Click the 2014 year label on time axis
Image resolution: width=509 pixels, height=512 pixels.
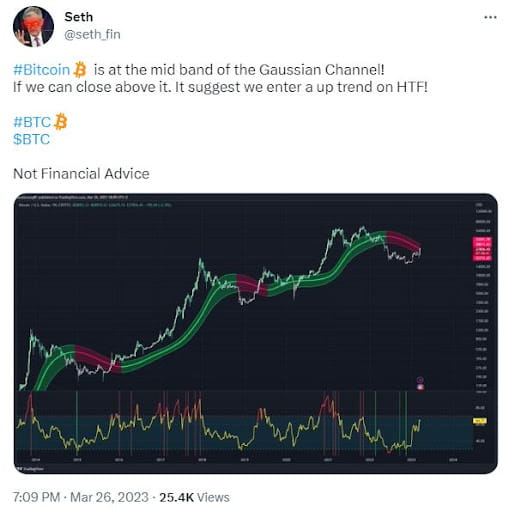coord(36,460)
